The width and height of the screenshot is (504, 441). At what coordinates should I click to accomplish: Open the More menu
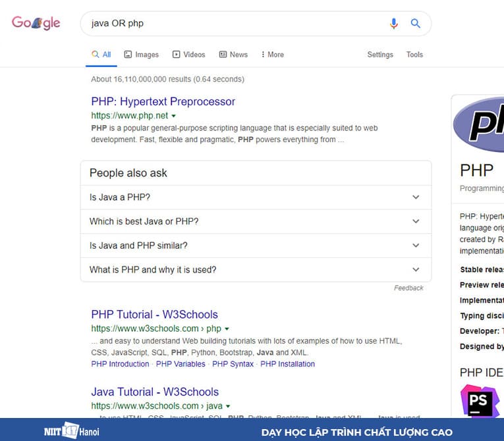point(272,55)
